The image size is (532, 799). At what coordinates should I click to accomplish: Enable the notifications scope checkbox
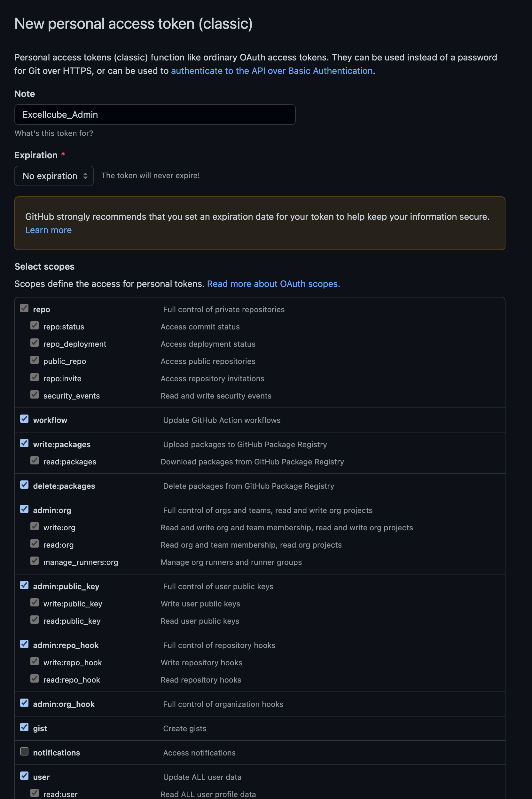coord(24,751)
